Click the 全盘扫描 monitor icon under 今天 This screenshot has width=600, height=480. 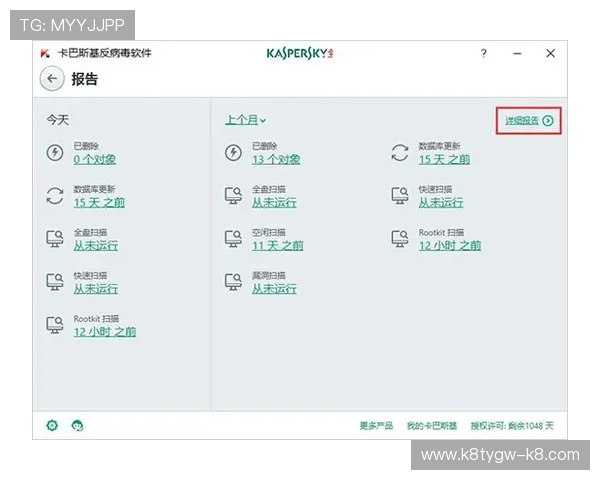point(55,238)
